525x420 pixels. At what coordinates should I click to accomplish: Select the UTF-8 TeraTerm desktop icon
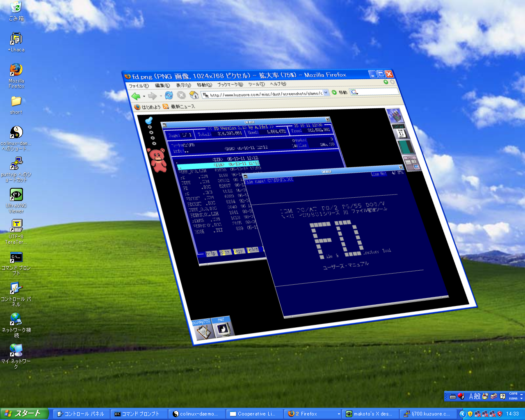(16, 232)
